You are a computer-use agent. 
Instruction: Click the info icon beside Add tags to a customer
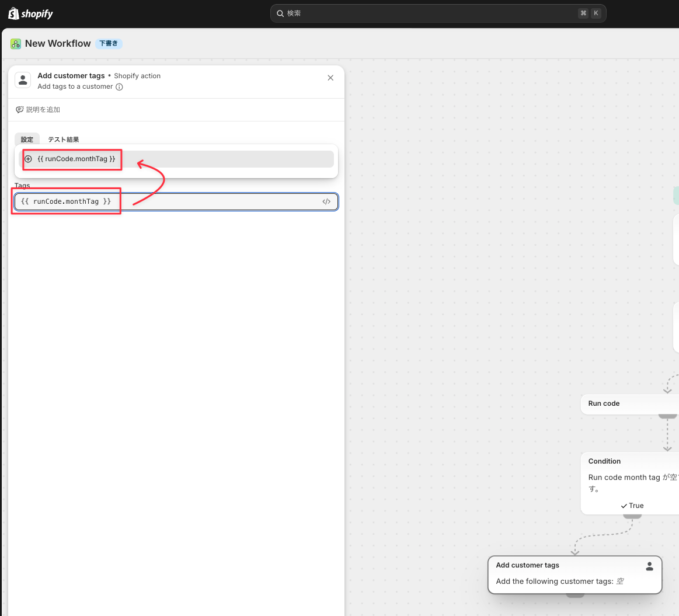[119, 86]
